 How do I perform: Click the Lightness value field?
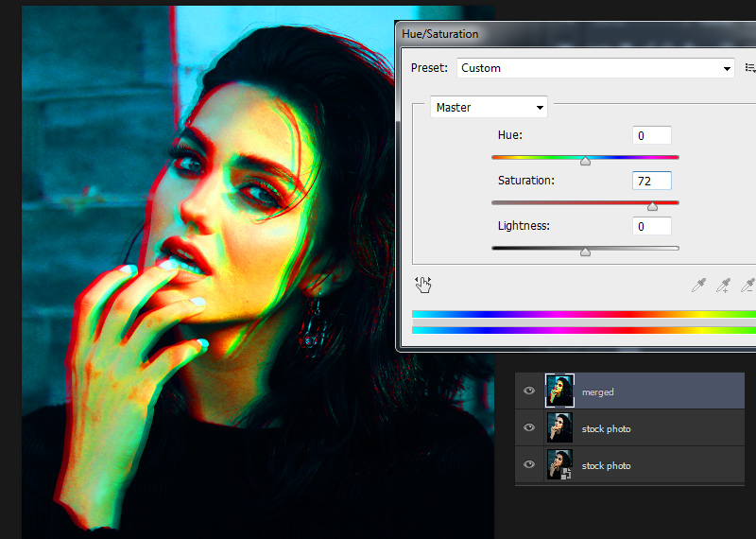651,226
